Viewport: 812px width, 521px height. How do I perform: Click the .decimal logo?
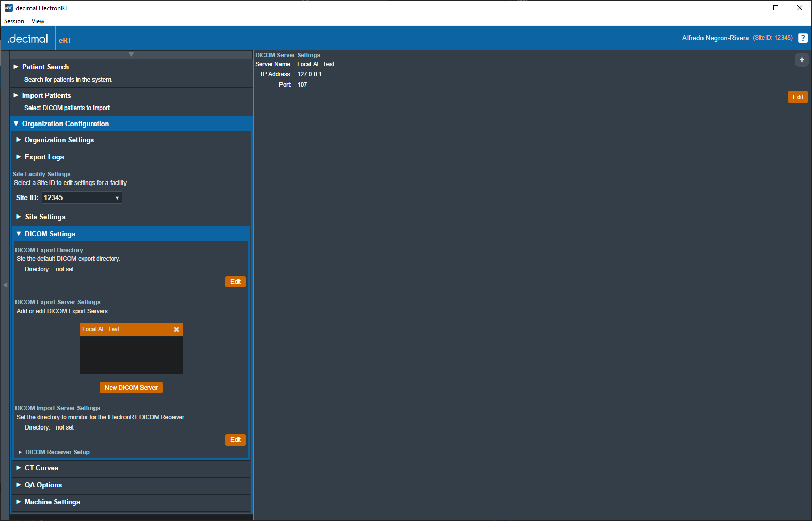point(28,39)
